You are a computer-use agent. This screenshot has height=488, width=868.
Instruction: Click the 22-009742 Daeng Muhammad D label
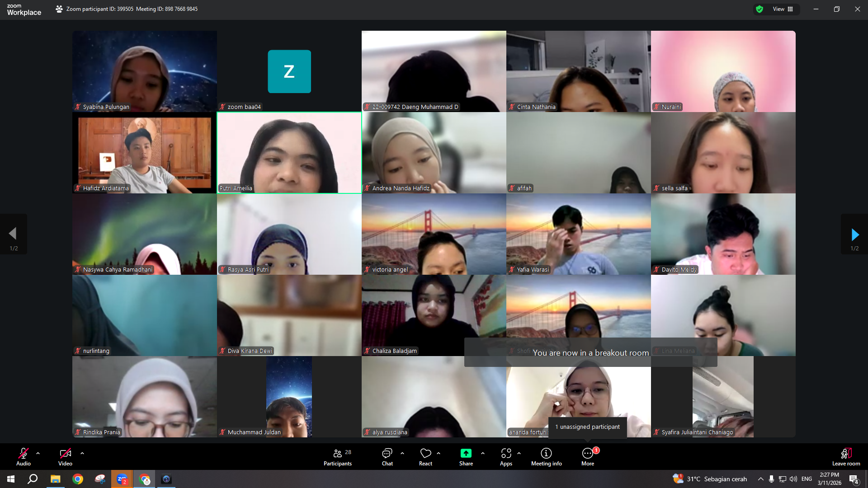(x=411, y=107)
